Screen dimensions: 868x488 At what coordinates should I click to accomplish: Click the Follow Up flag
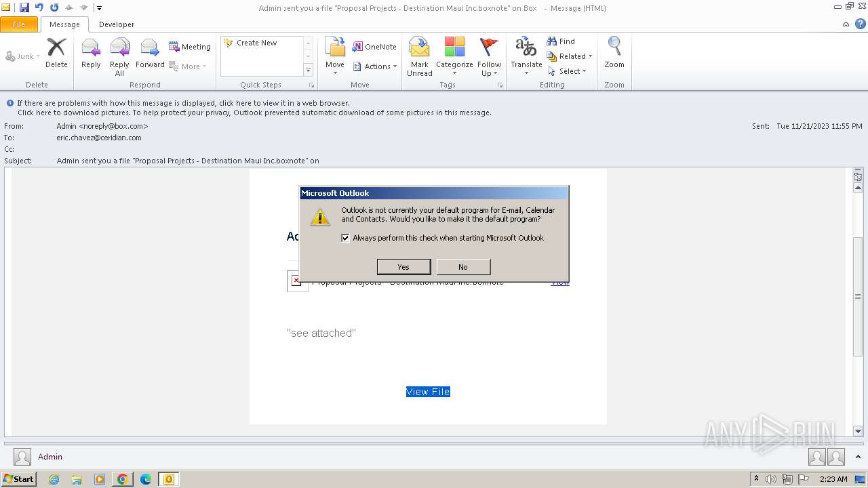[489, 56]
